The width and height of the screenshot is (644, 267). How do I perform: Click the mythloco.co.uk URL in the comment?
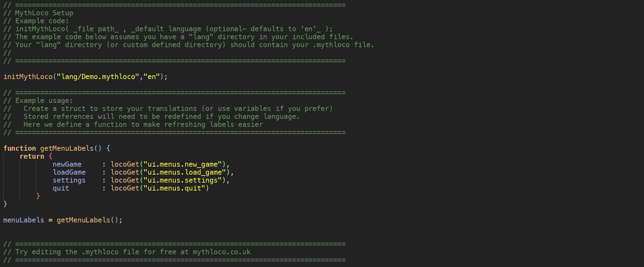pos(222,252)
